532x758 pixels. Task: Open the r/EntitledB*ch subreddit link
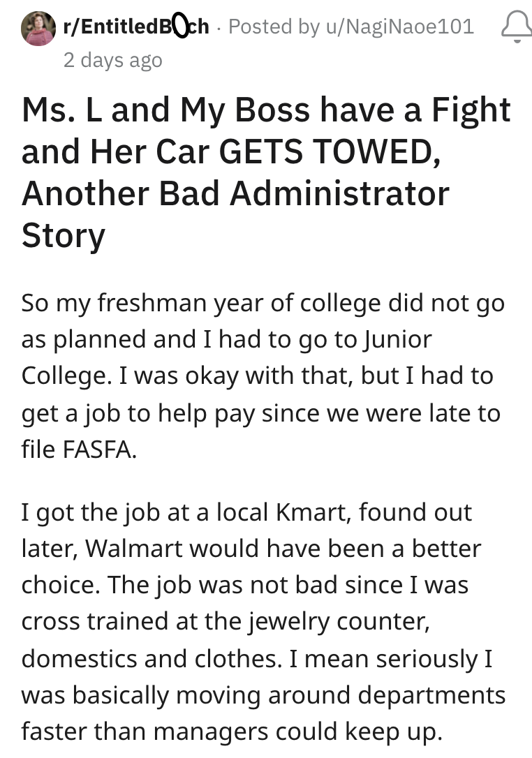tap(136, 27)
